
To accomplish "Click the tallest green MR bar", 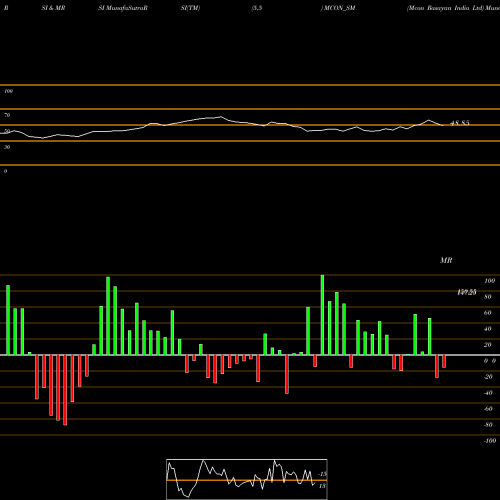I will tap(322, 315).
